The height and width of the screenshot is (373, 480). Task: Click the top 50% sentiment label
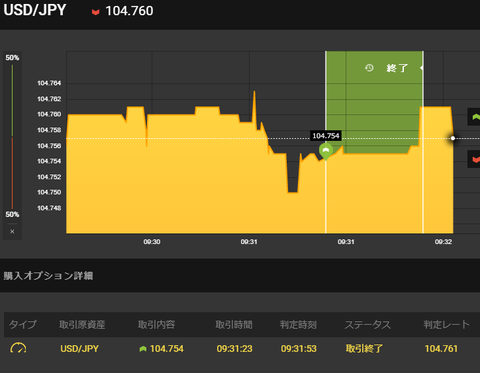[12, 58]
